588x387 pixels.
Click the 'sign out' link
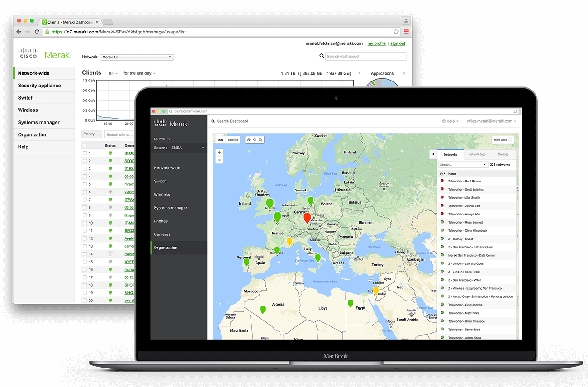click(398, 43)
